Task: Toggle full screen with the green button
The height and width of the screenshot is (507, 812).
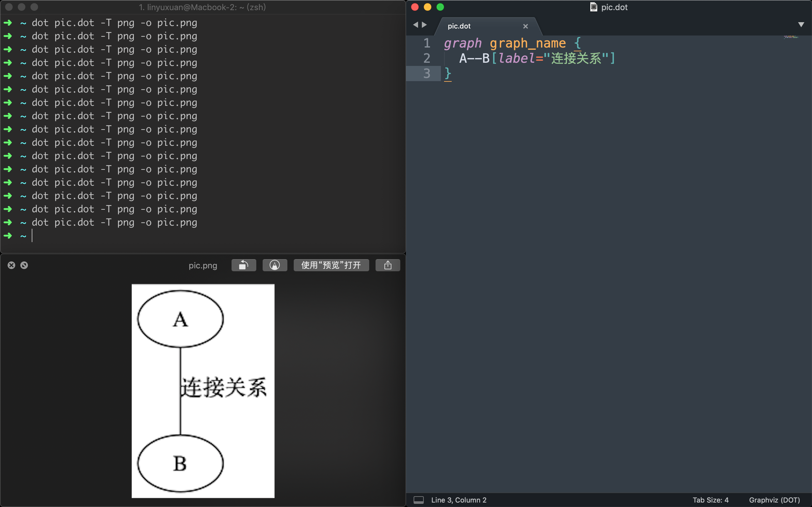Action: click(440, 7)
